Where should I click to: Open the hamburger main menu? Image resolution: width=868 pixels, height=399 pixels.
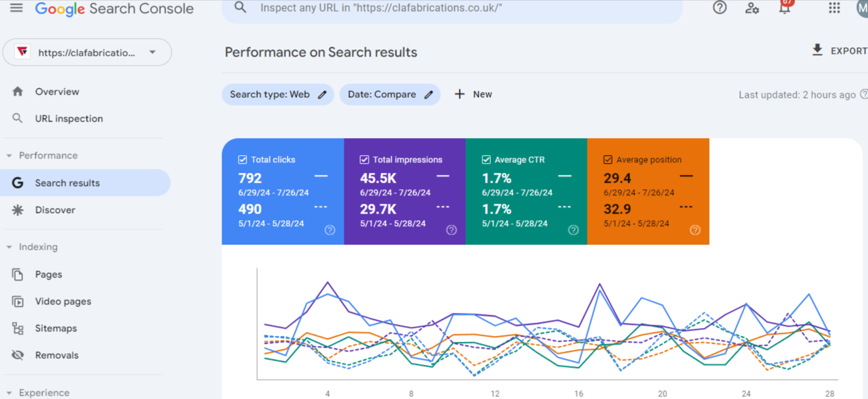tap(16, 9)
